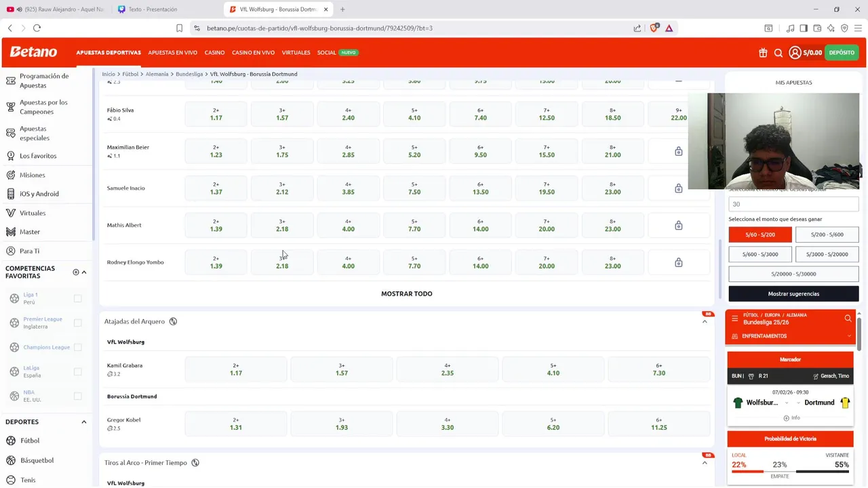Open the Brave Shields icon in address bar
The image size is (868, 488).
(x=654, y=28)
